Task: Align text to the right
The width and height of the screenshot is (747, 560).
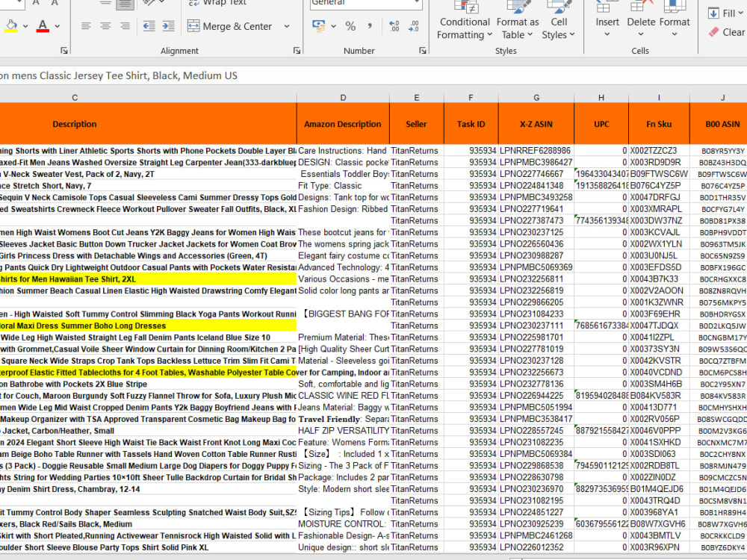Action: [125, 26]
